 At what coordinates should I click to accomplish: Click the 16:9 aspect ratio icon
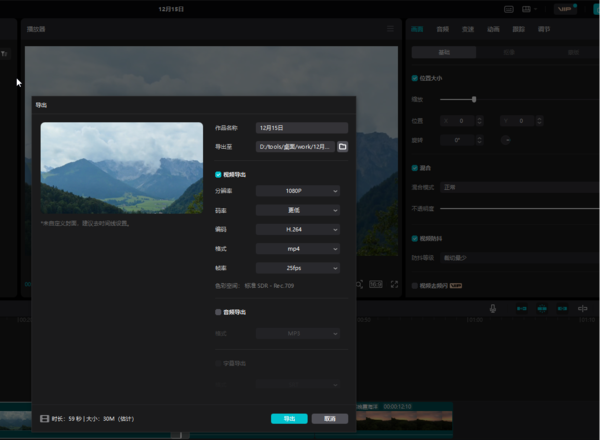pyautogui.click(x=376, y=284)
